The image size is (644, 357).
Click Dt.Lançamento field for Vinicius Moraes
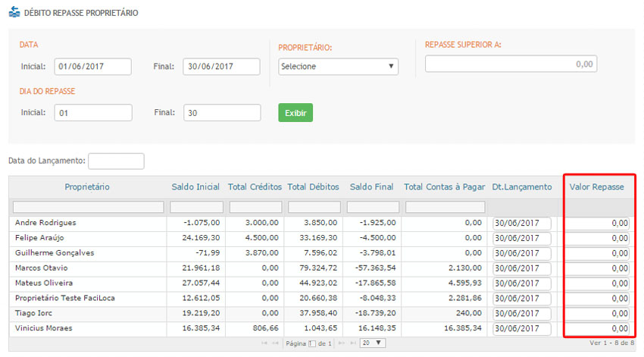522,329
